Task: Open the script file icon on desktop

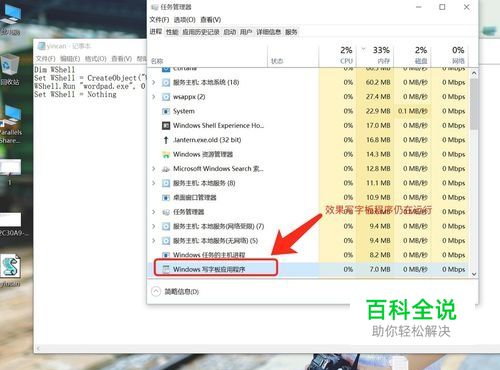Action: click(x=11, y=271)
